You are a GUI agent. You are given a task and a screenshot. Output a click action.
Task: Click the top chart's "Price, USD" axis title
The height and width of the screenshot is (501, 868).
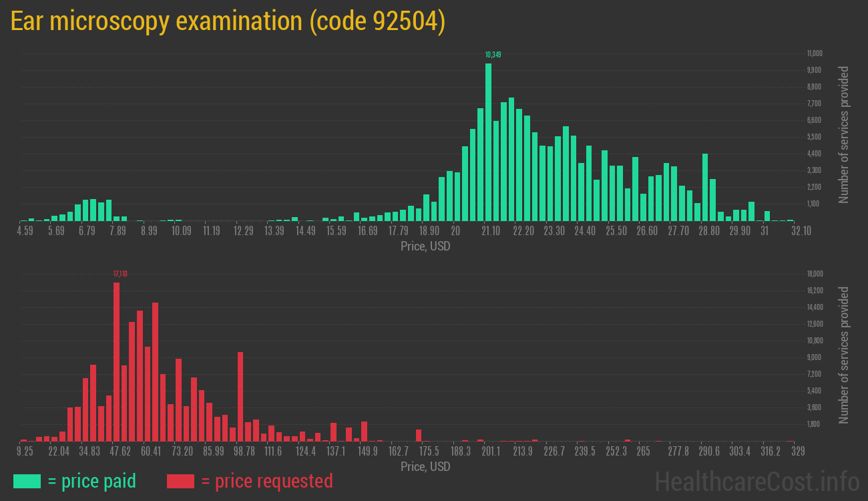425,246
